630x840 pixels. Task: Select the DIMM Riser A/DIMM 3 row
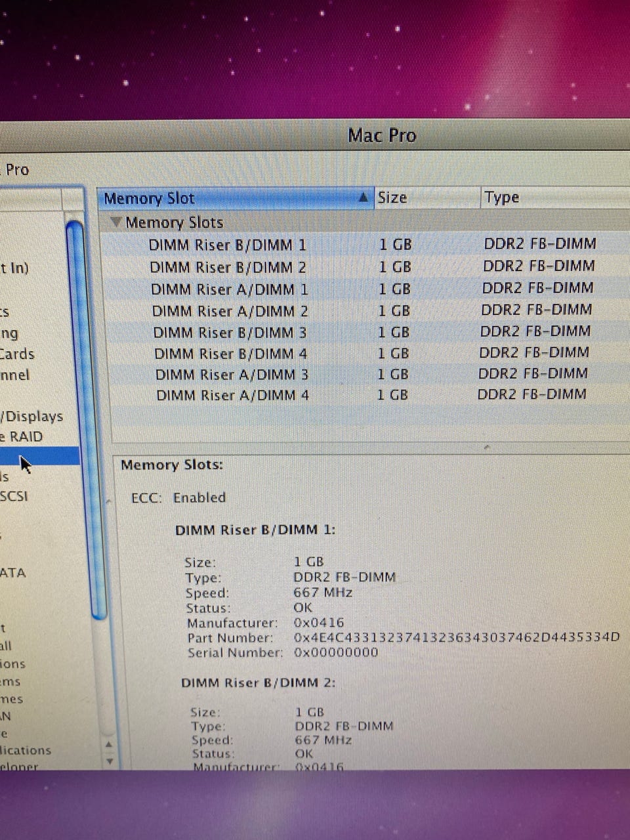[367, 374]
